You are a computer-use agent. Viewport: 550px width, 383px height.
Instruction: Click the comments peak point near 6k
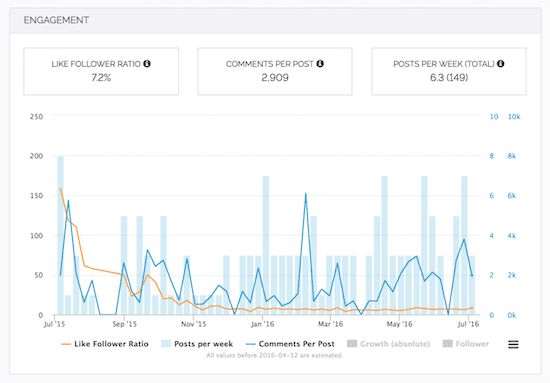coord(306,194)
